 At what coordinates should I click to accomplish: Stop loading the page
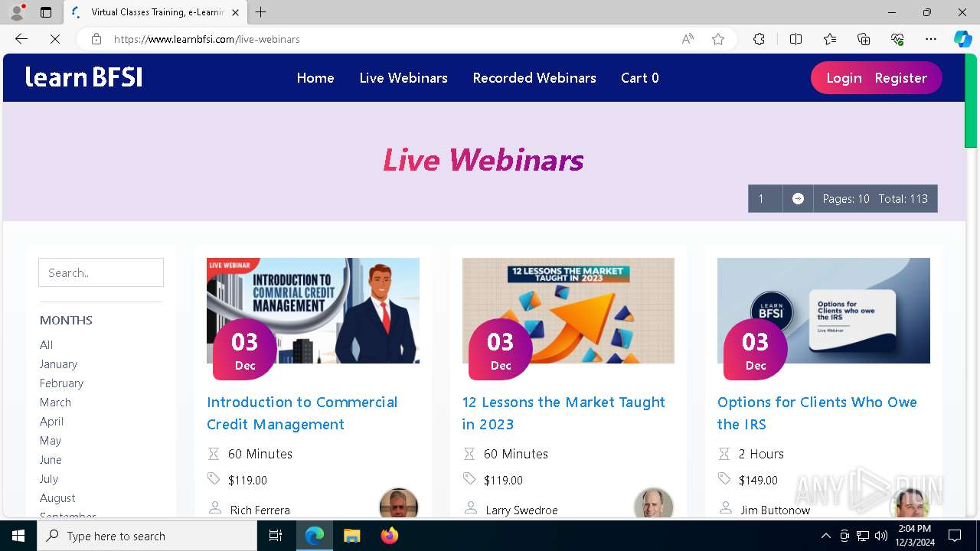click(55, 39)
